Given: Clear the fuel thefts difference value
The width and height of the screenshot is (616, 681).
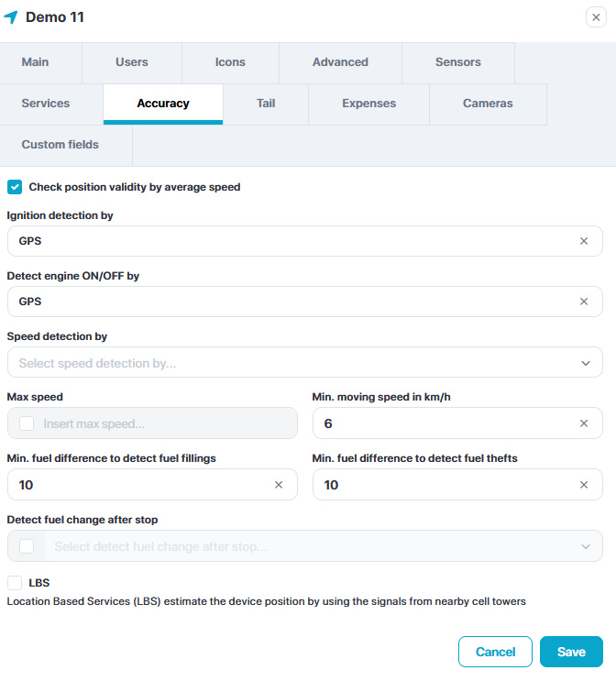Looking at the screenshot, I should point(584,485).
